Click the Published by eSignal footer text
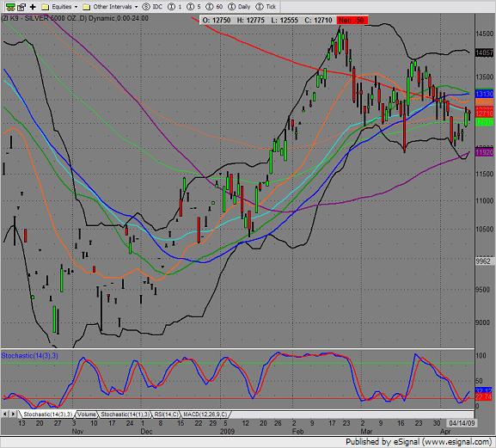This screenshot has height=448, width=496. coord(419,442)
